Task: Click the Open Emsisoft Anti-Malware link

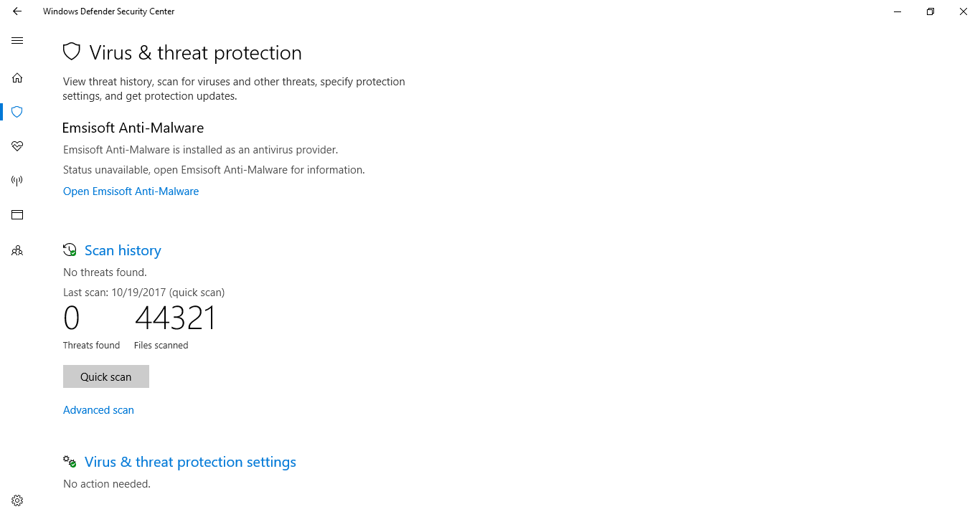Action: click(131, 191)
